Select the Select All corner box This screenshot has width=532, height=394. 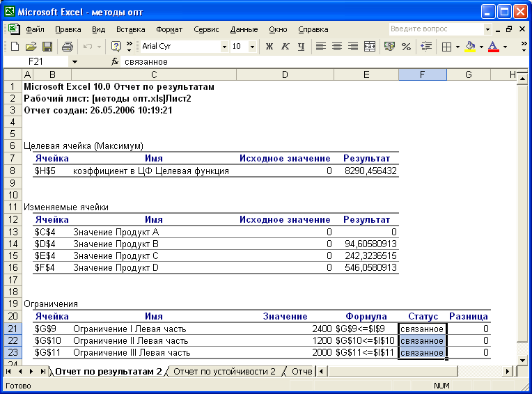(x=13, y=74)
